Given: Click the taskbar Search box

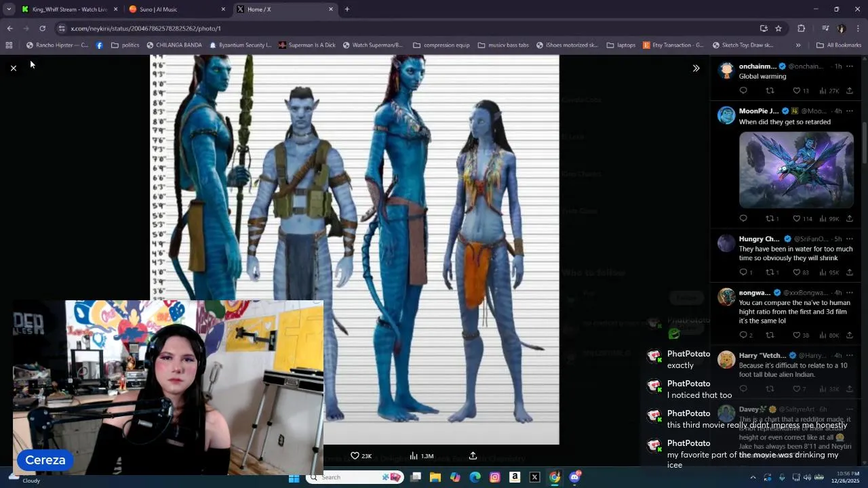Looking at the screenshot, I should coord(356,477).
